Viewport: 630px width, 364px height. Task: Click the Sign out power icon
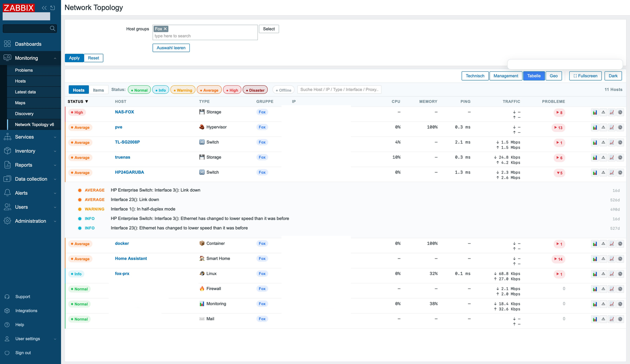[x=7, y=353]
